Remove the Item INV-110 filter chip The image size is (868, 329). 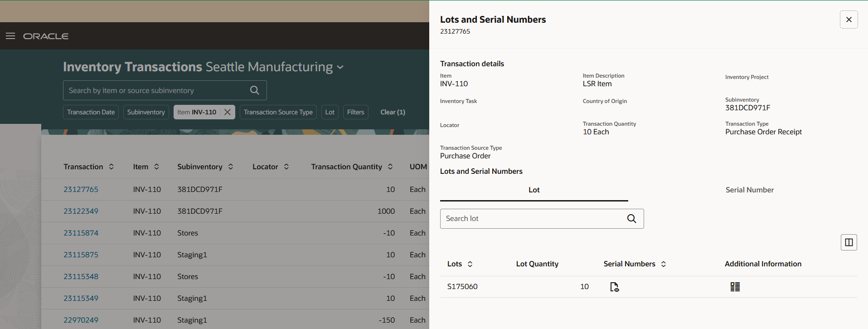(228, 112)
